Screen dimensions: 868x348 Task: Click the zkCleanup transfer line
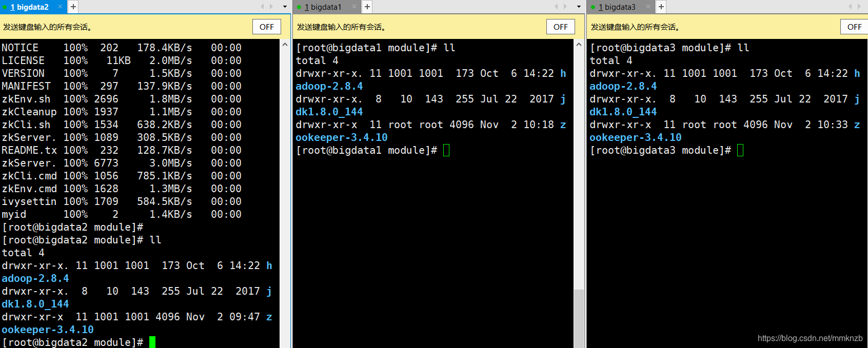tap(122, 112)
